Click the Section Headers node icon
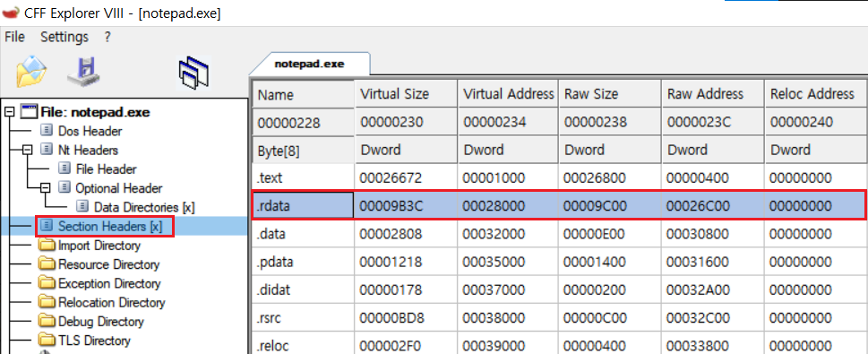This screenshot has width=868, height=354. 47,226
